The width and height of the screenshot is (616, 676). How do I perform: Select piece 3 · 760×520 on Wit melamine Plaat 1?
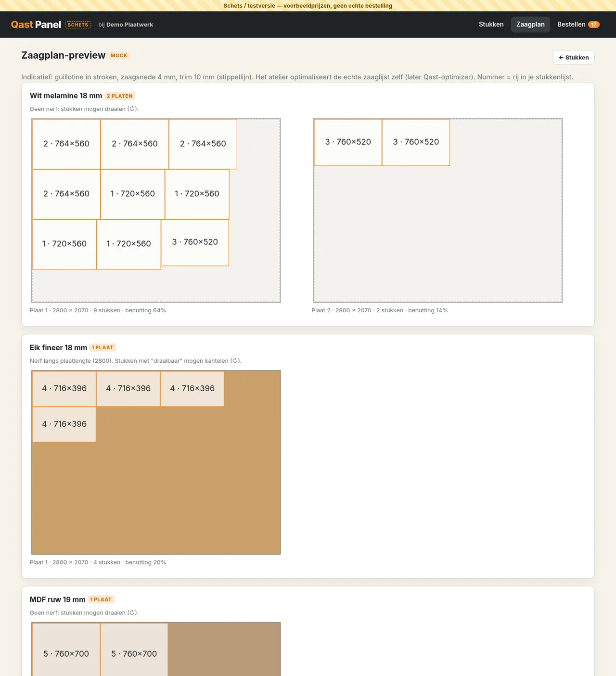coord(195,242)
